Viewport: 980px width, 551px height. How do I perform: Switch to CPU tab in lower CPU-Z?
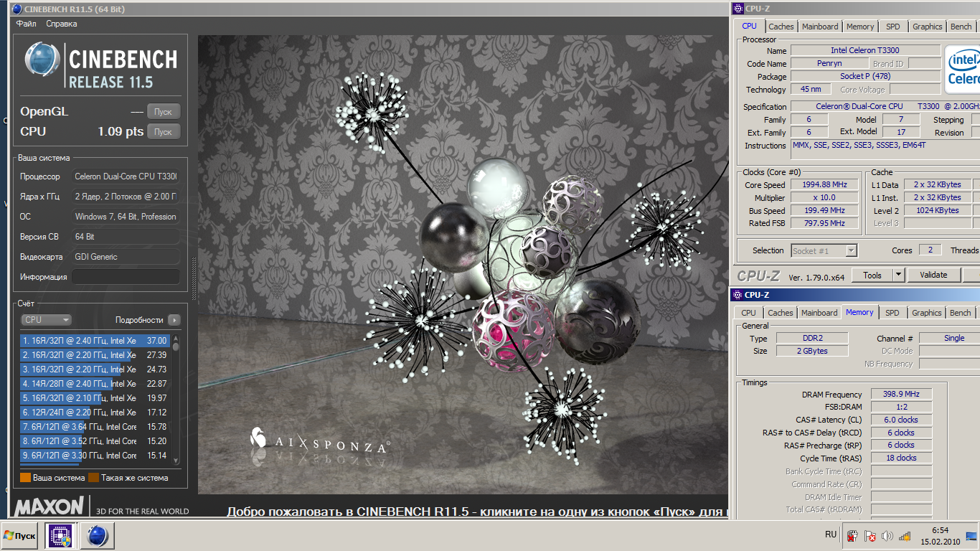pos(748,313)
